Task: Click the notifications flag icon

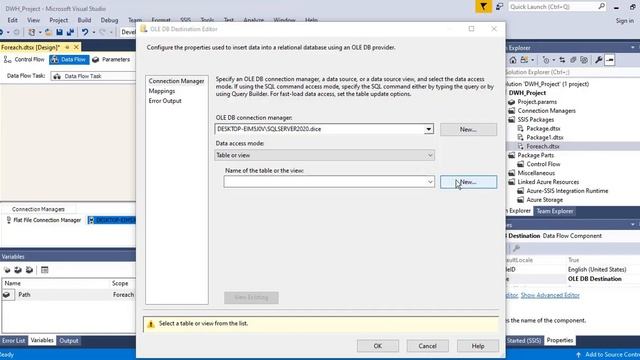Action: [483, 7]
